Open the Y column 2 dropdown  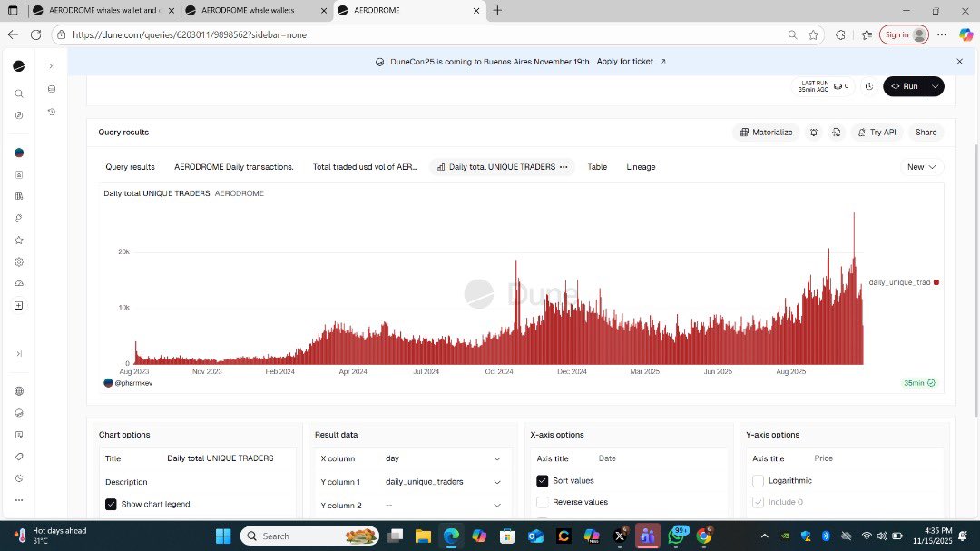pos(443,506)
